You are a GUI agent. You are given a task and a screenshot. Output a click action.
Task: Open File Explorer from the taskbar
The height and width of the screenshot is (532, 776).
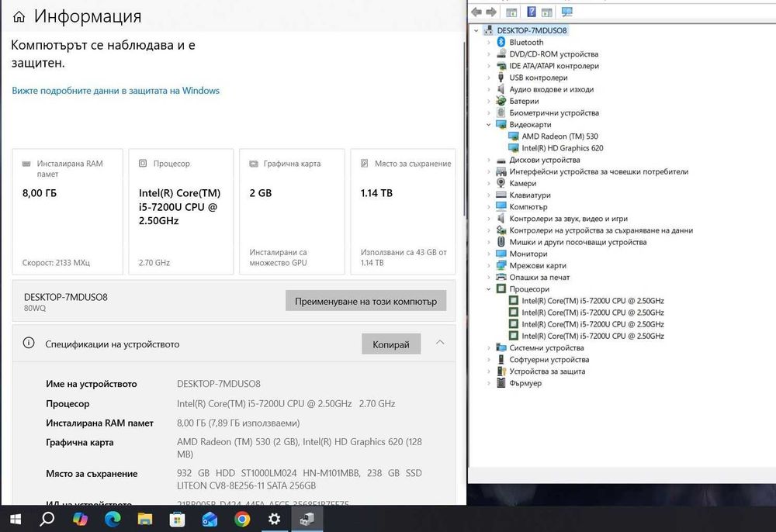(145, 519)
